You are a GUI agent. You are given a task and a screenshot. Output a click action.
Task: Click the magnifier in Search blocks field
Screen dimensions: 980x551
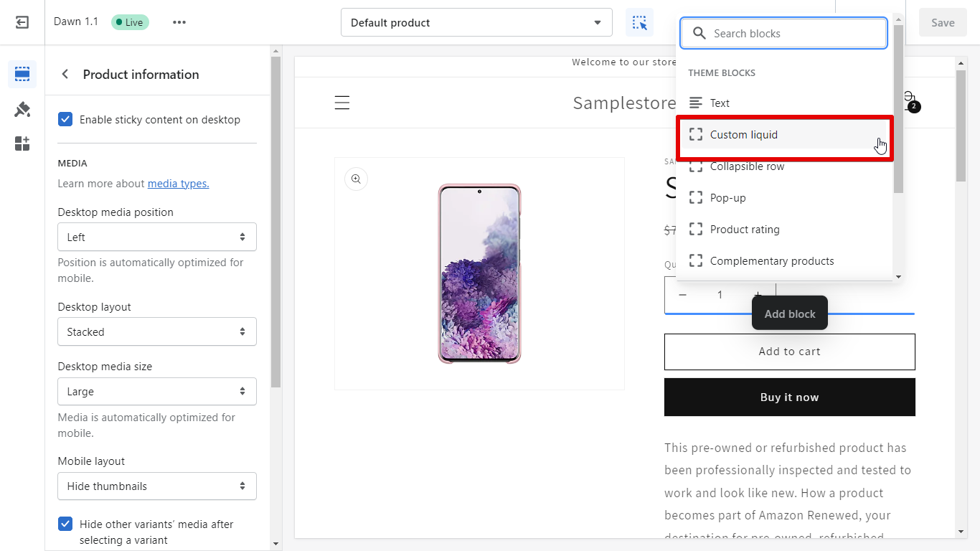[x=699, y=33]
